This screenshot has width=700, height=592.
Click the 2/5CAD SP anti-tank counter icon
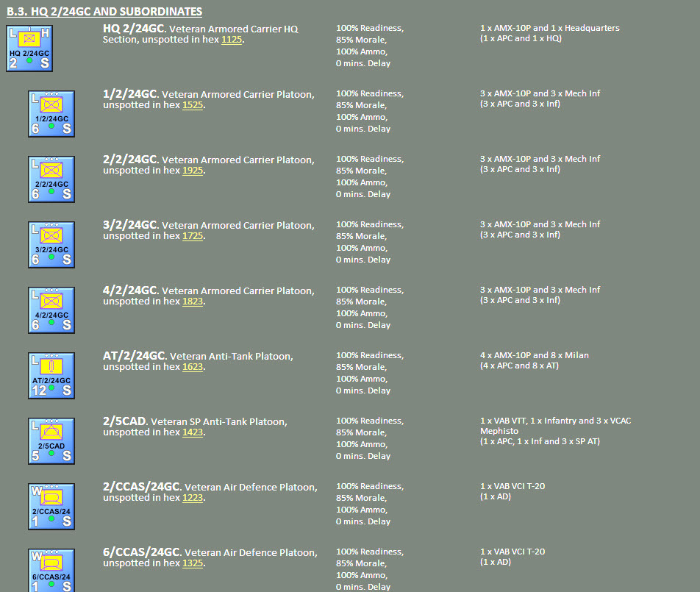pyautogui.click(x=51, y=441)
